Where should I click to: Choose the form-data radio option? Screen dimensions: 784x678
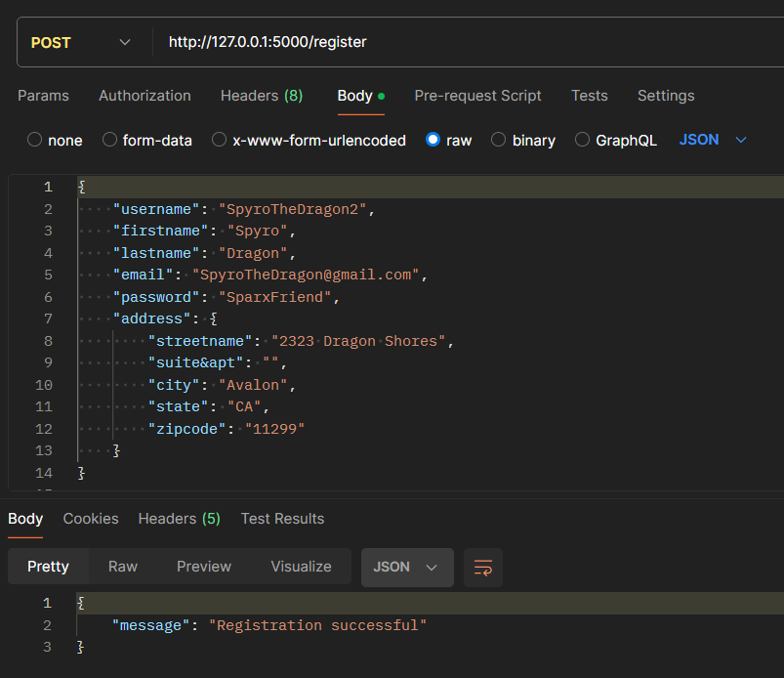[109, 140]
